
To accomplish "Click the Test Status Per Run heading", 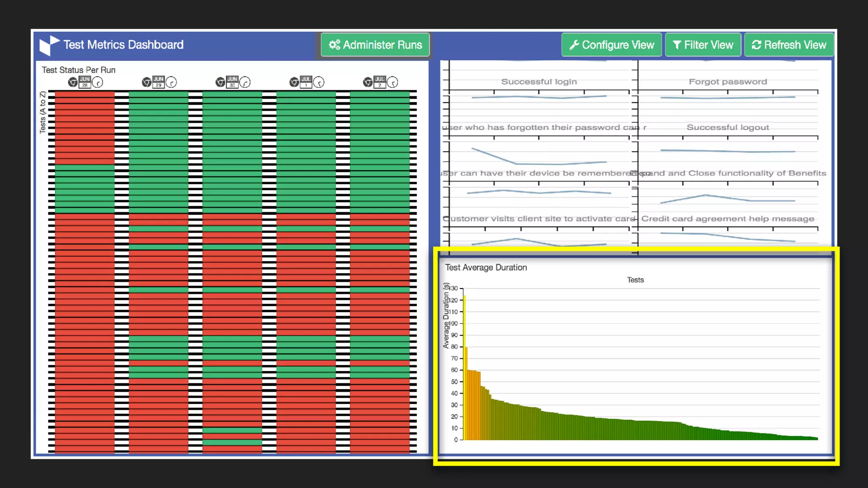I will 78,70.
